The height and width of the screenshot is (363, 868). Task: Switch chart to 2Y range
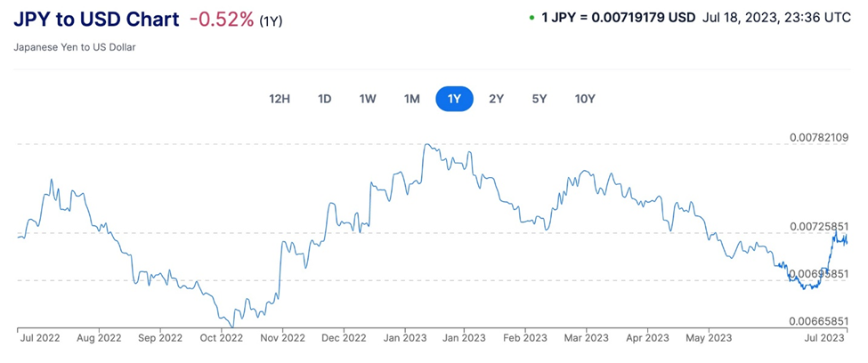pos(497,99)
